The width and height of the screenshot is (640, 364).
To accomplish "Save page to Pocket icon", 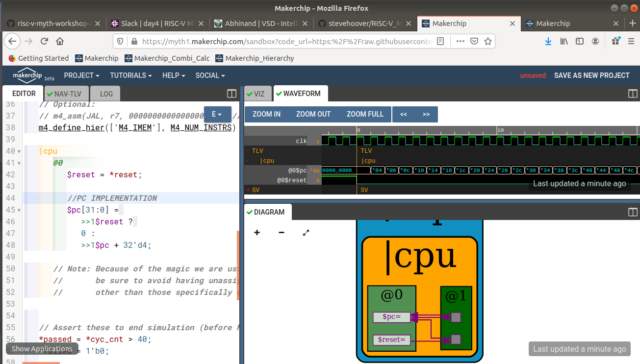I will tap(474, 41).
